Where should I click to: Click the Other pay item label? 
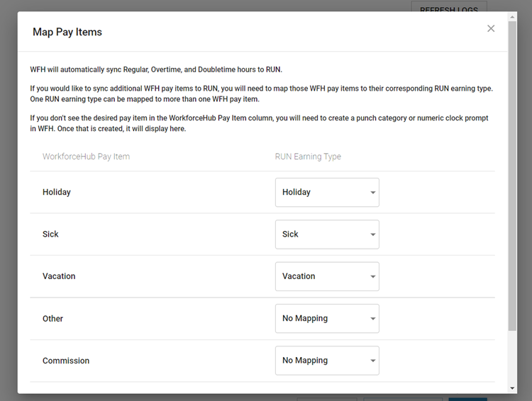tap(53, 319)
